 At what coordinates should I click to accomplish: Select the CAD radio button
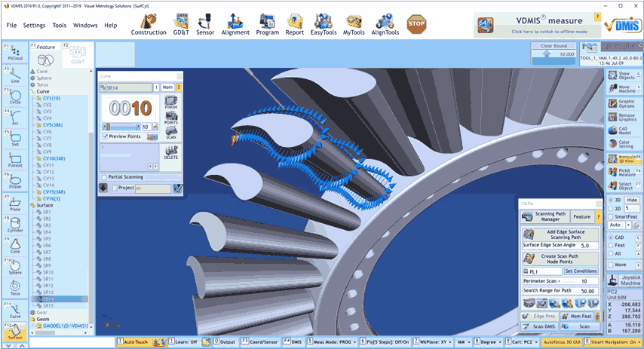pos(611,237)
